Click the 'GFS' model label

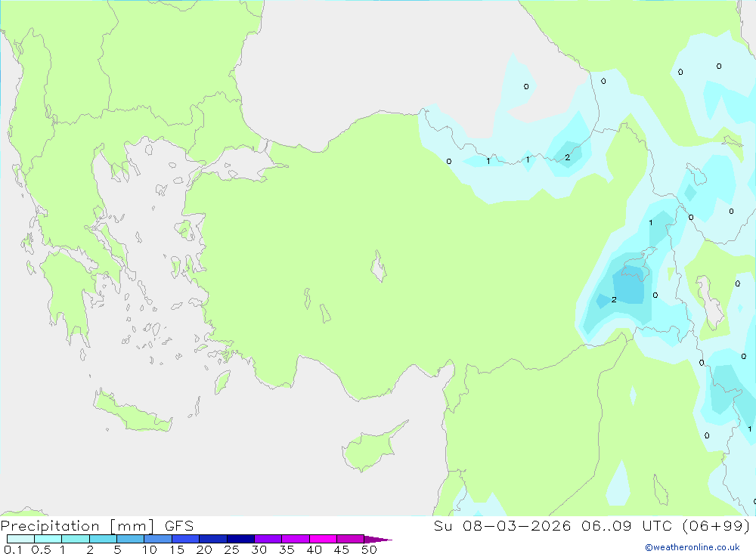(179, 526)
